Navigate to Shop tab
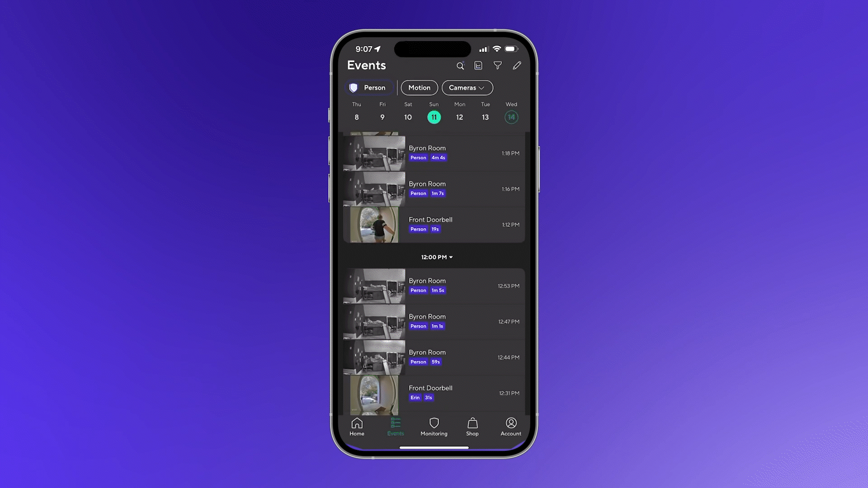Image resolution: width=868 pixels, height=488 pixels. coord(472,426)
